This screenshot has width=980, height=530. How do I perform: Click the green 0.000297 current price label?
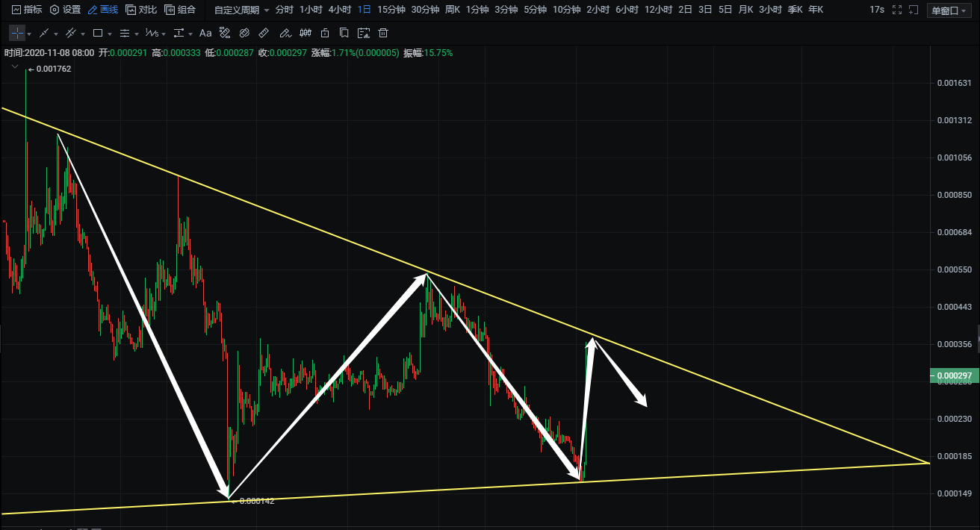tap(952, 375)
